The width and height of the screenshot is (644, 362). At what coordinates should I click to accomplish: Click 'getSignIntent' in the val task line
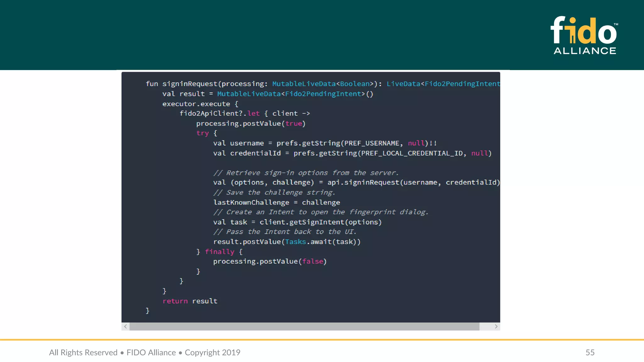click(317, 222)
